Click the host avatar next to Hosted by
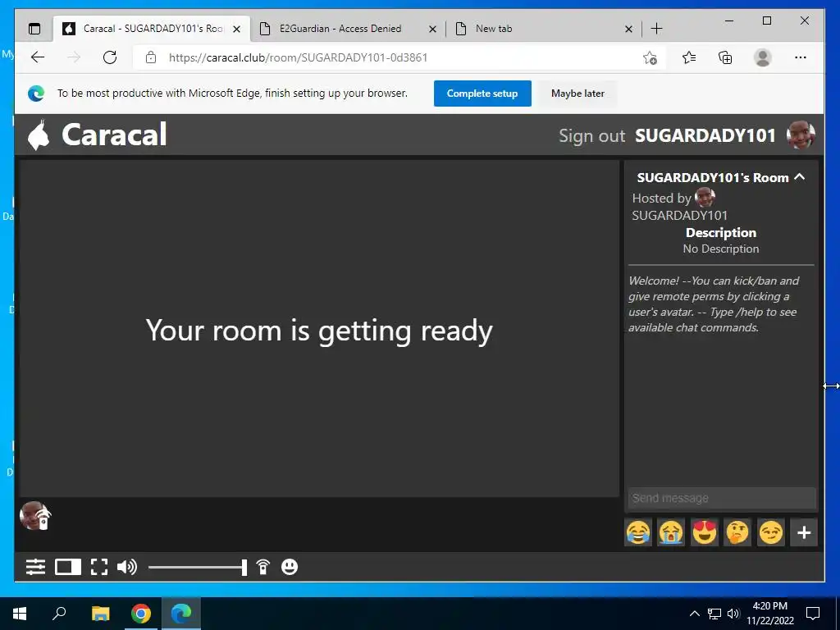 coord(705,198)
